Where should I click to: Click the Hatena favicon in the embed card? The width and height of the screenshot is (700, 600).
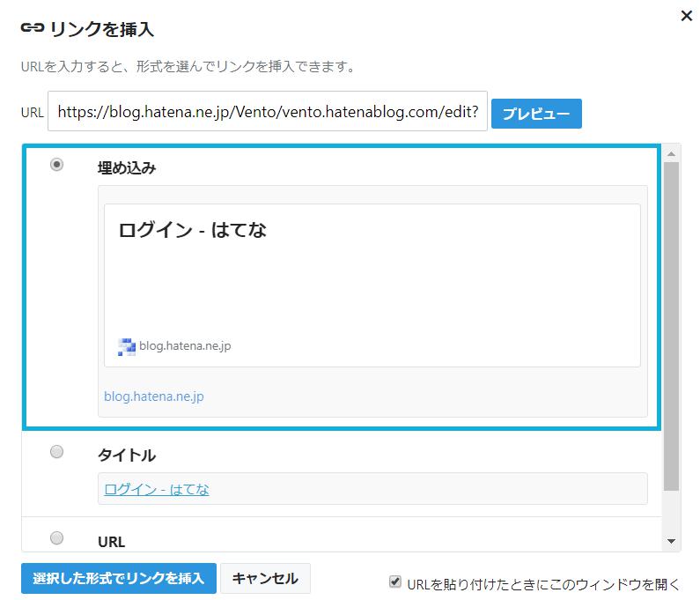pos(126,346)
